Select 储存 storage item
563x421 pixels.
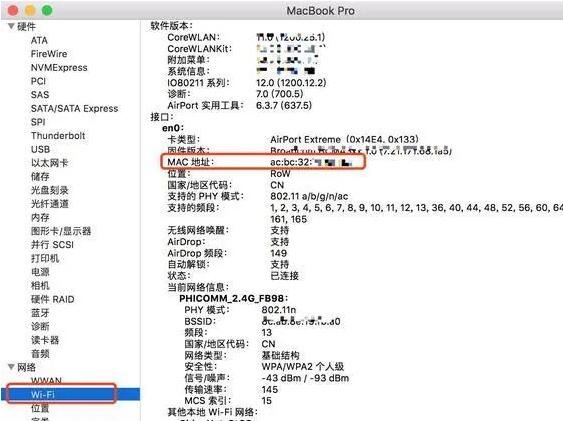coord(40,177)
